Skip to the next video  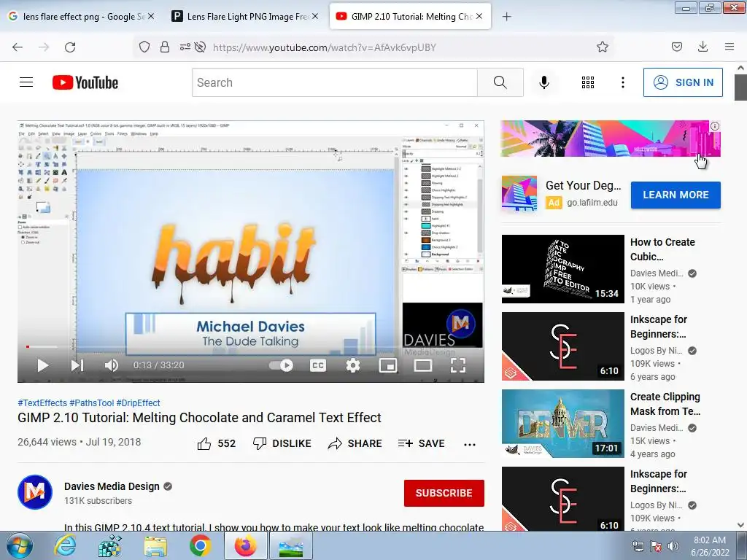pyautogui.click(x=77, y=365)
